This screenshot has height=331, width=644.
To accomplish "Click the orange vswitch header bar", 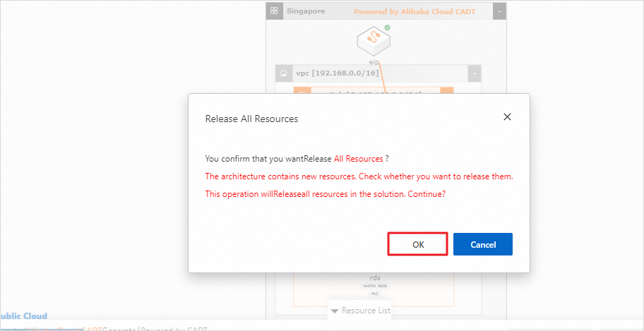I will click(374, 90).
